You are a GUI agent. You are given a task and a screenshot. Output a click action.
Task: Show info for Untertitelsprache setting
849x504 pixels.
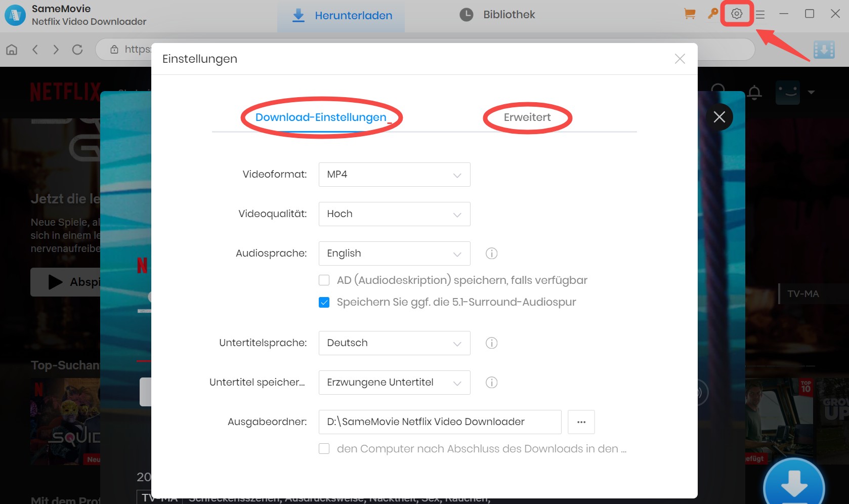click(491, 343)
